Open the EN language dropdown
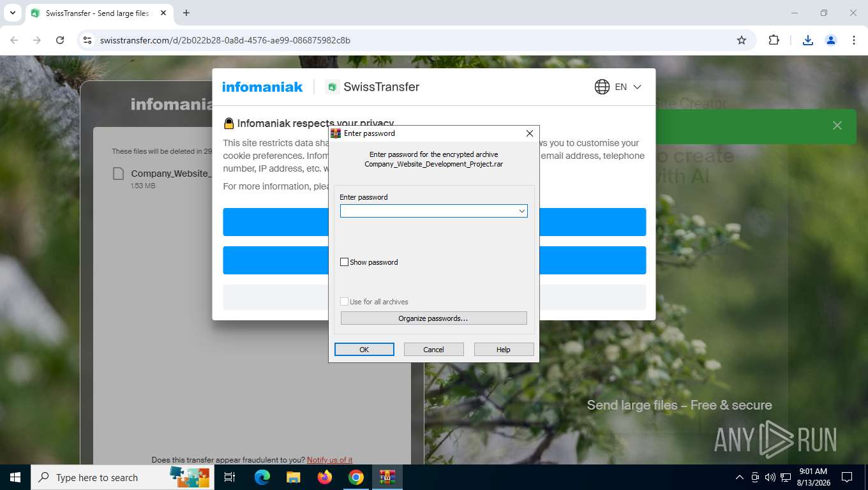The image size is (868, 490). click(x=628, y=87)
